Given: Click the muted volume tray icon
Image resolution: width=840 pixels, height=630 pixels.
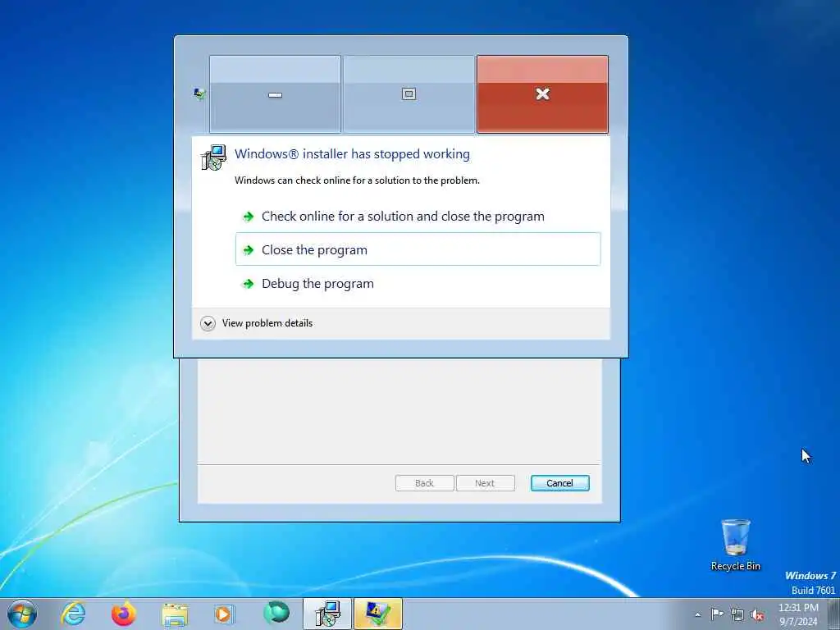Looking at the screenshot, I should pyautogui.click(x=757, y=615).
